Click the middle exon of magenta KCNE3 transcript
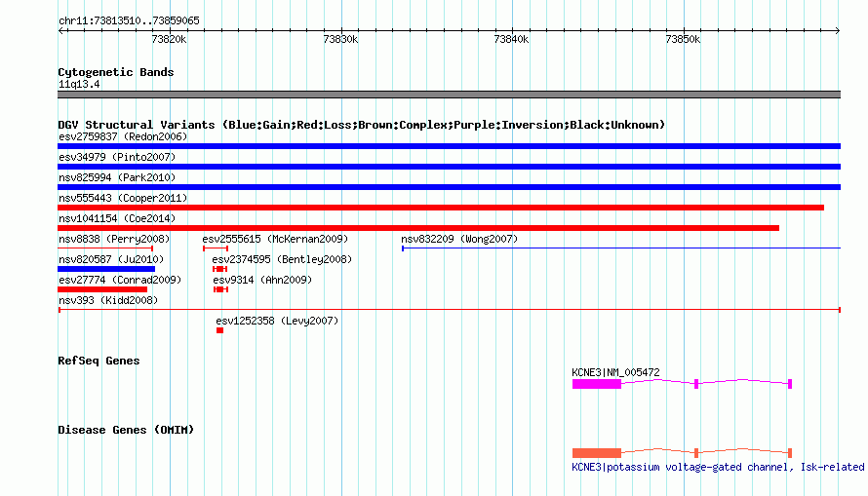868x496 pixels. pos(696,384)
